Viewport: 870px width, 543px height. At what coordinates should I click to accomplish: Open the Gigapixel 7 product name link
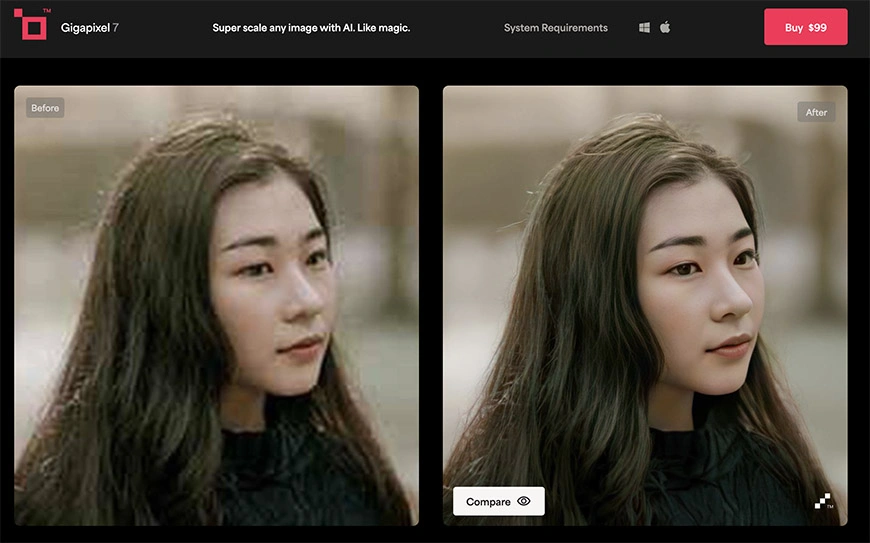pos(89,28)
